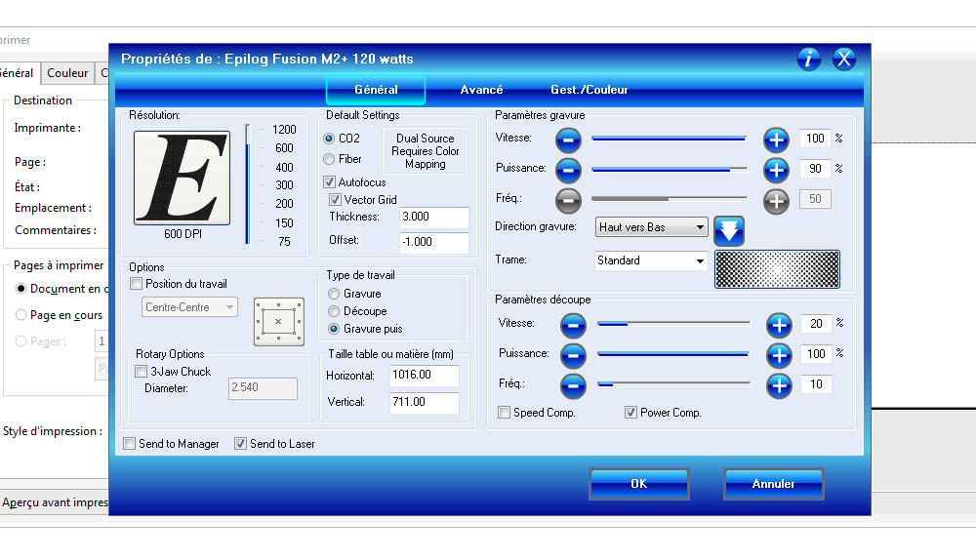Click the Horizontal table size field

424,376
